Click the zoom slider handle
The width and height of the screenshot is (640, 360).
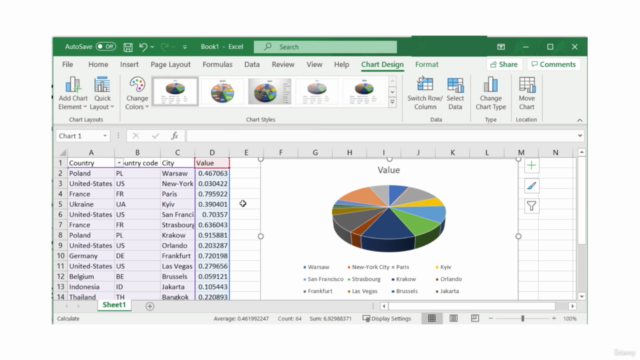(522, 318)
